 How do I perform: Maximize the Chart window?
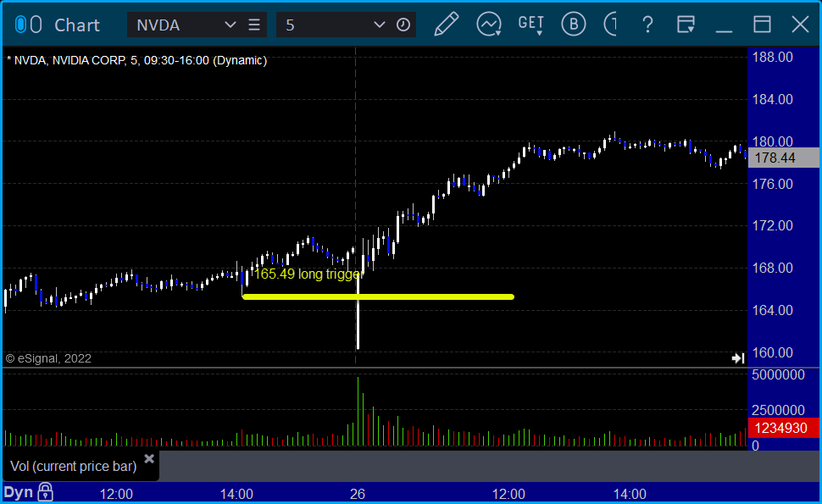pos(762,25)
